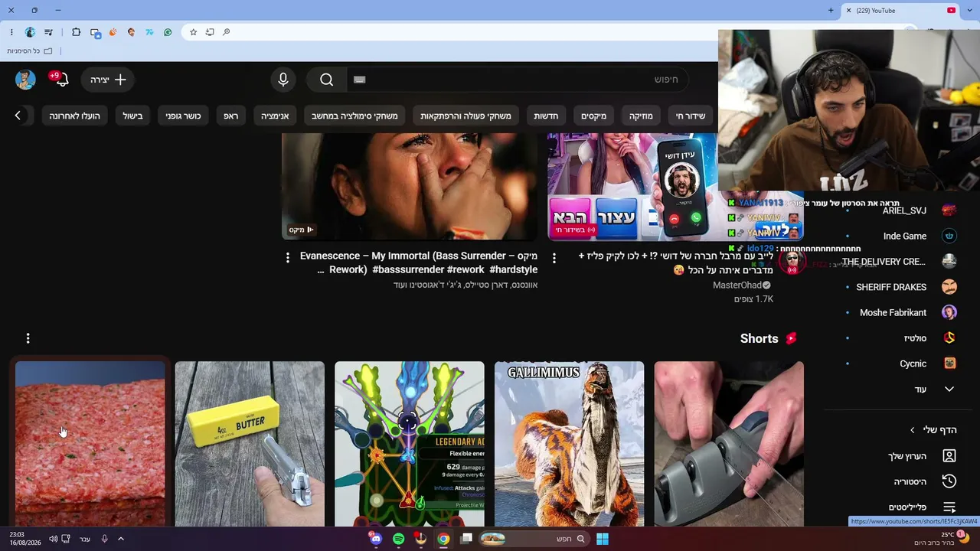
Task: Select the 'כושר גופני' filter chip
Action: (183, 116)
